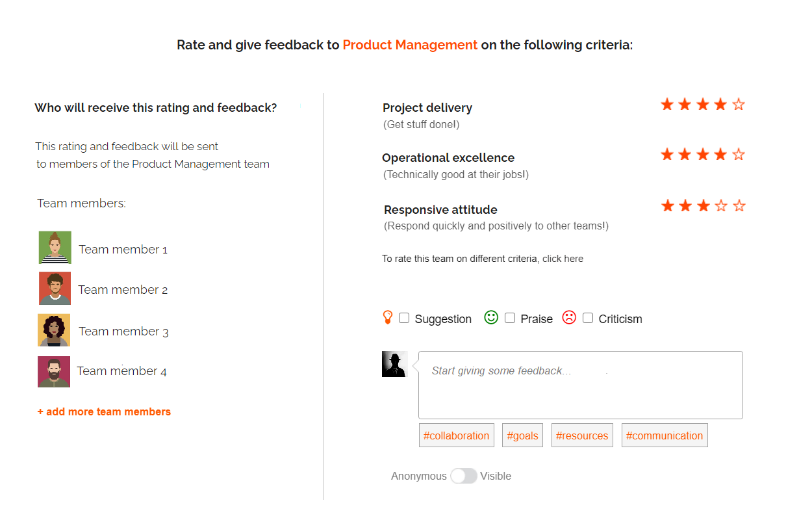Click the 'click here' different criteria link

[563, 259]
